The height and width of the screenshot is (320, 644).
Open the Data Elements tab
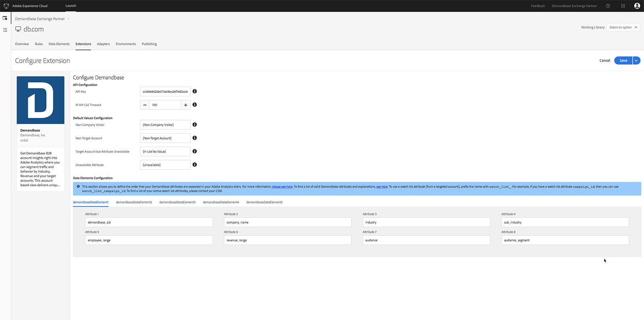click(59, 44)
